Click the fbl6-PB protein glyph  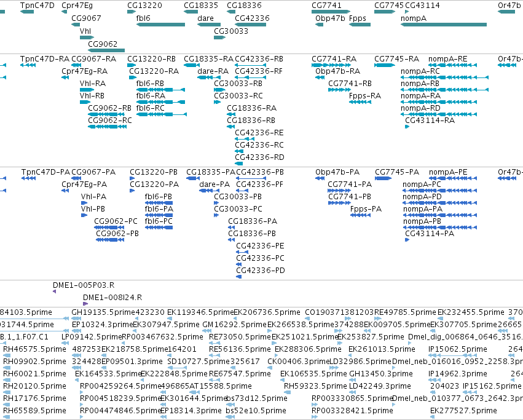coord(159,203)
